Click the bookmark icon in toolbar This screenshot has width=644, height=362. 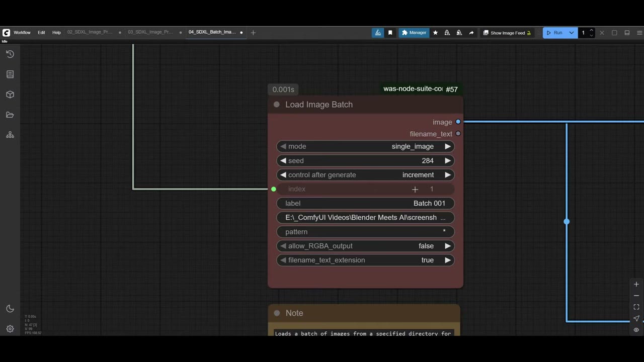pos(390,33)
